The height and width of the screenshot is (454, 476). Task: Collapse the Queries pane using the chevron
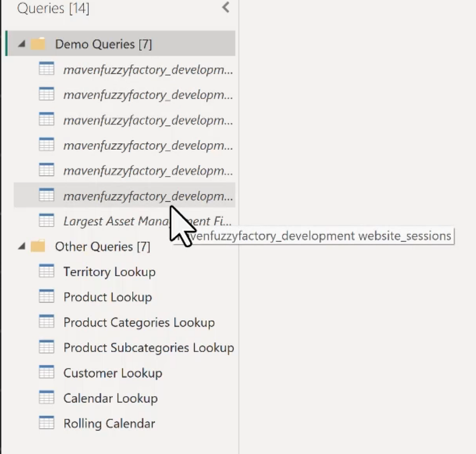226,8
